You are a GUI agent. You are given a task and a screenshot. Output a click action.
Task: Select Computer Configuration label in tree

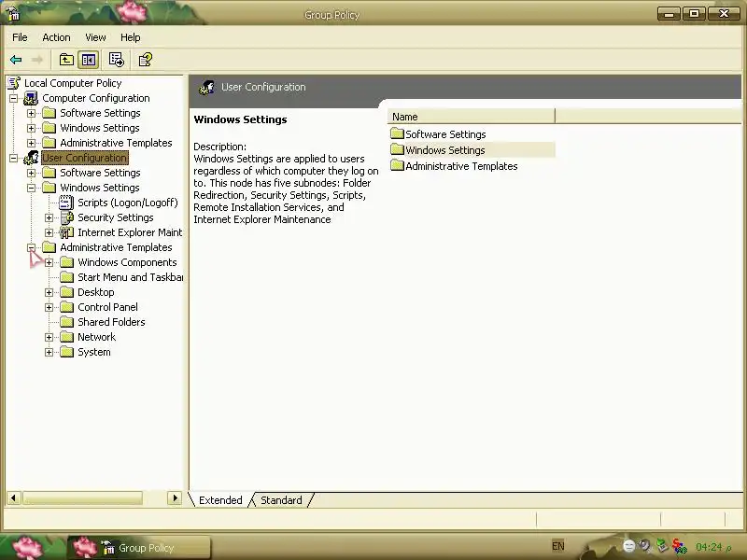point(96,98)
